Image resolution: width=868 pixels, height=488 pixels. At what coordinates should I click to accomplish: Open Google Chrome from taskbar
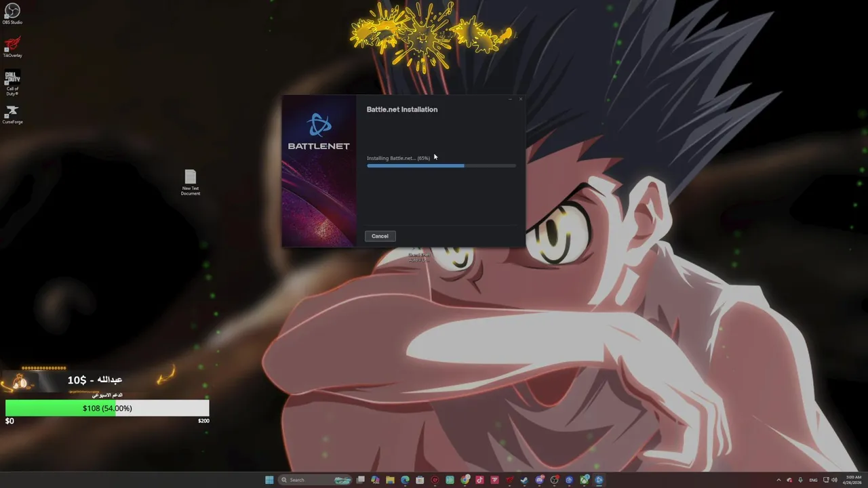(465, 480)
